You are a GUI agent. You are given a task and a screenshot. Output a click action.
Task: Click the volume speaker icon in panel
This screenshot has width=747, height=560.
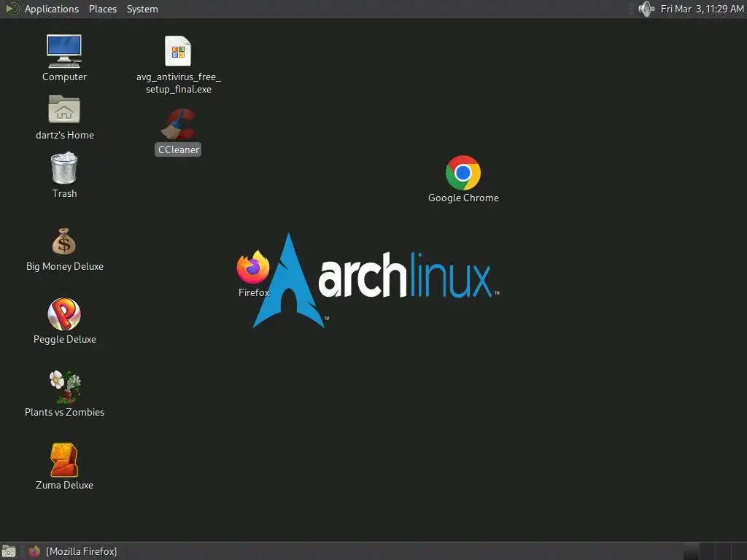646,9
